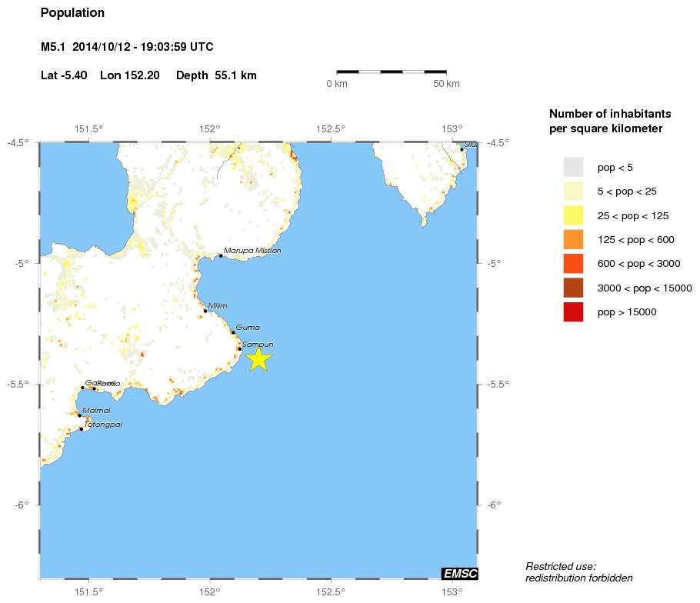Click the 'Depth 55.1 km' text
This screenshot has height=603, width=700.
coord(216,75)
